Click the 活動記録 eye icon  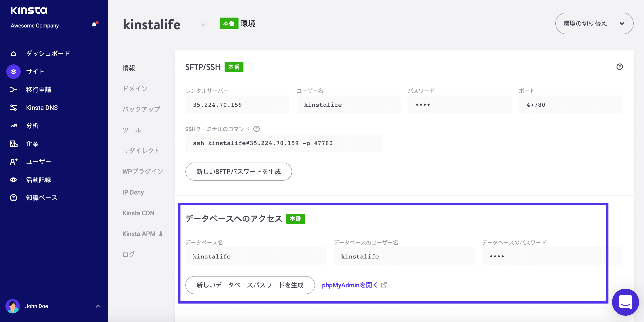(x=13, y=180)
